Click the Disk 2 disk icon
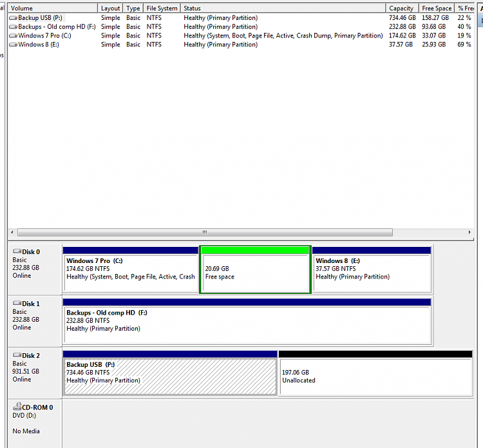The width and height of the screenshot is (483, 448). coord(17,355)
